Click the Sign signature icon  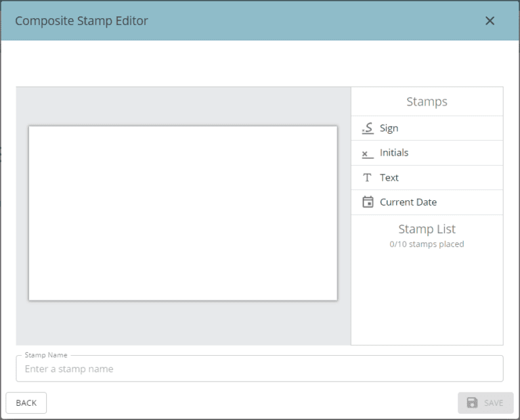(368, 128)
